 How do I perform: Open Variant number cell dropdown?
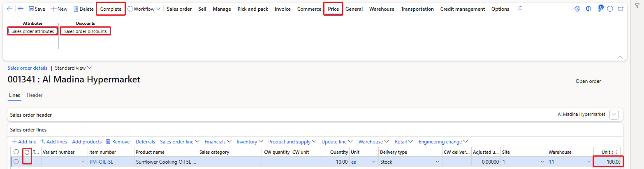tap(82, 162)
